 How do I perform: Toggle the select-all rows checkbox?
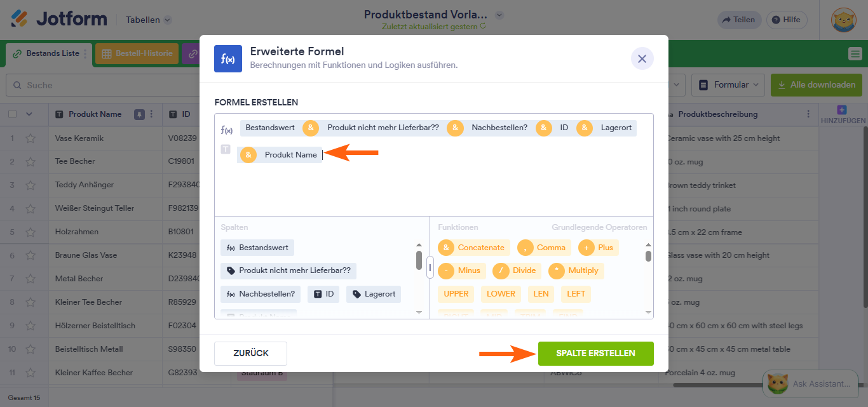tap(12, 114)
